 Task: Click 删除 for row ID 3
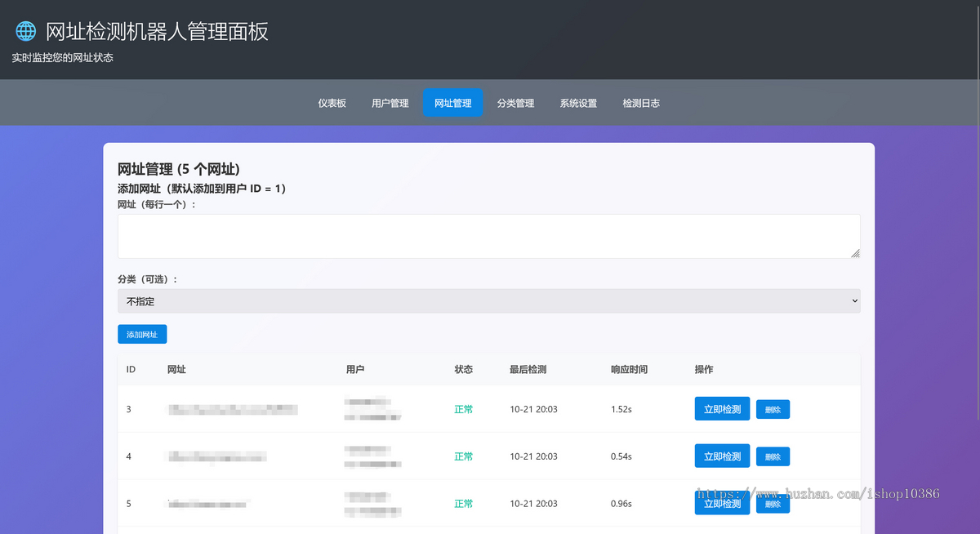point(773,410)
